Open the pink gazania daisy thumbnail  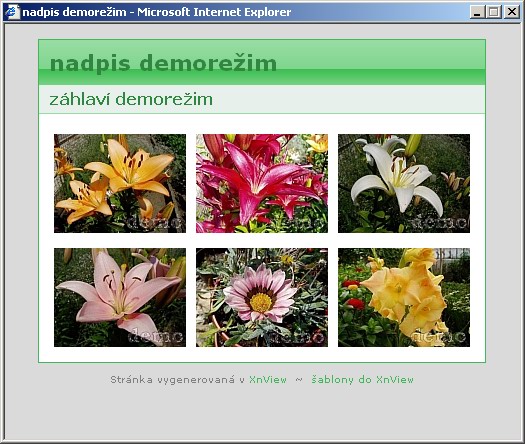coord(262,297)
